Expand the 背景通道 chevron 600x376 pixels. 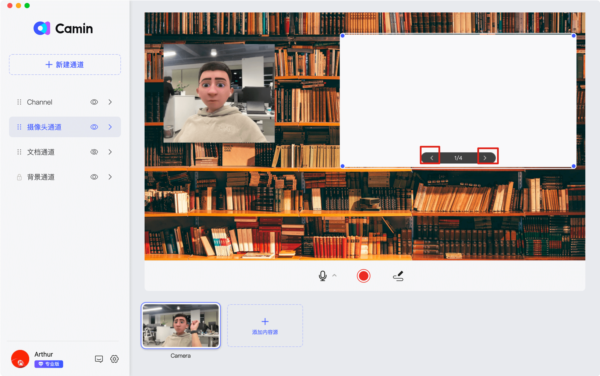tap(110, 177)
